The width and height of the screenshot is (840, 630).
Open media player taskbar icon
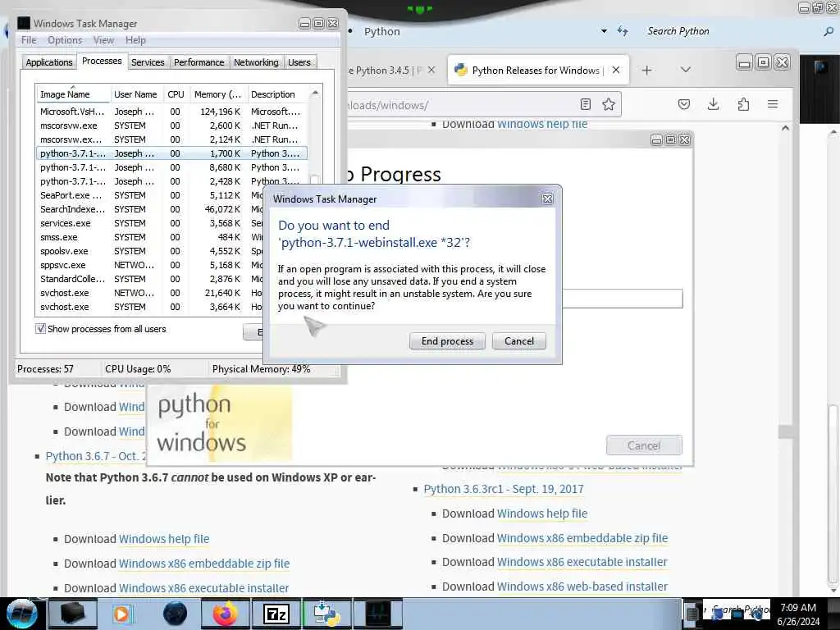(121, 614)
